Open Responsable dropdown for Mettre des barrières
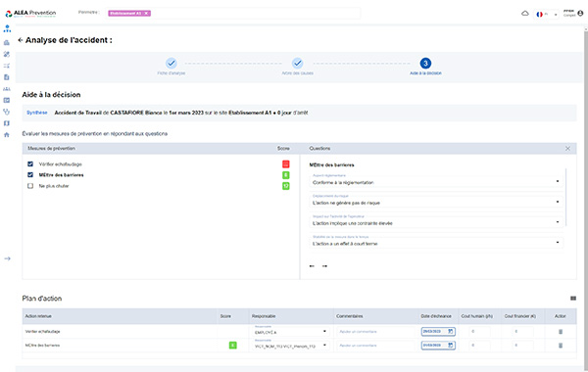This screenshot has width=588, height=372. pos(291,345)
